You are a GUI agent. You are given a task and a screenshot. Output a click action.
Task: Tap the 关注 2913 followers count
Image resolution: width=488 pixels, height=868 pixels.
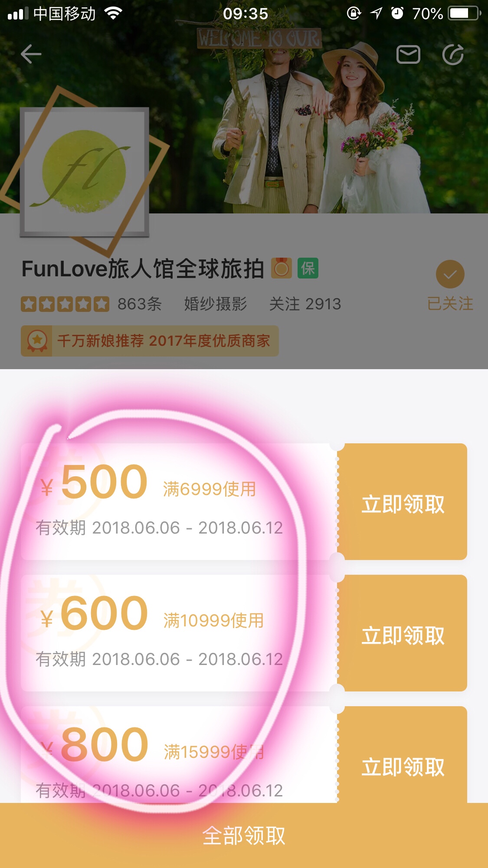pyautogui.click(x=305, y=304)
